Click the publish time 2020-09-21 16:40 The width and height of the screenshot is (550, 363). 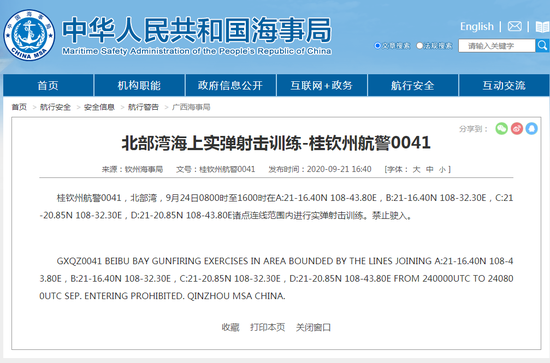(339, 169)
